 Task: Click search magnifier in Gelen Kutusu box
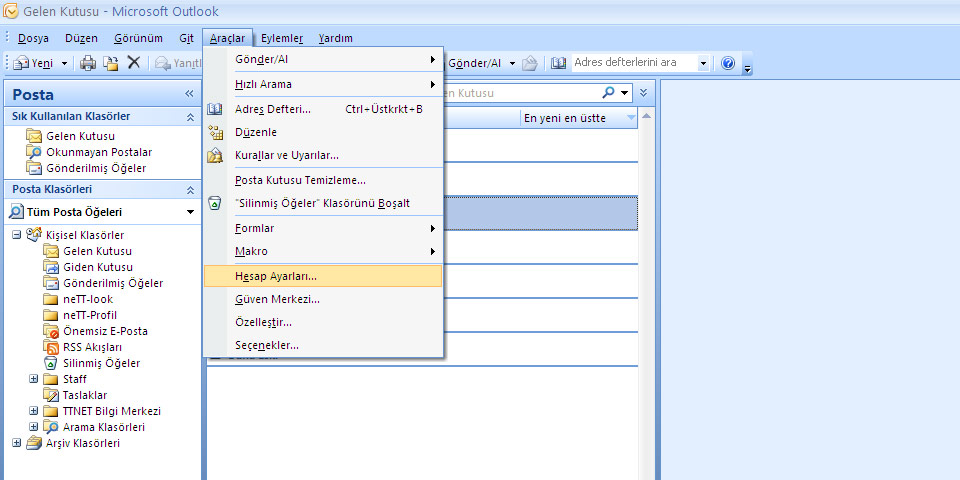click(x=608, y=93)
